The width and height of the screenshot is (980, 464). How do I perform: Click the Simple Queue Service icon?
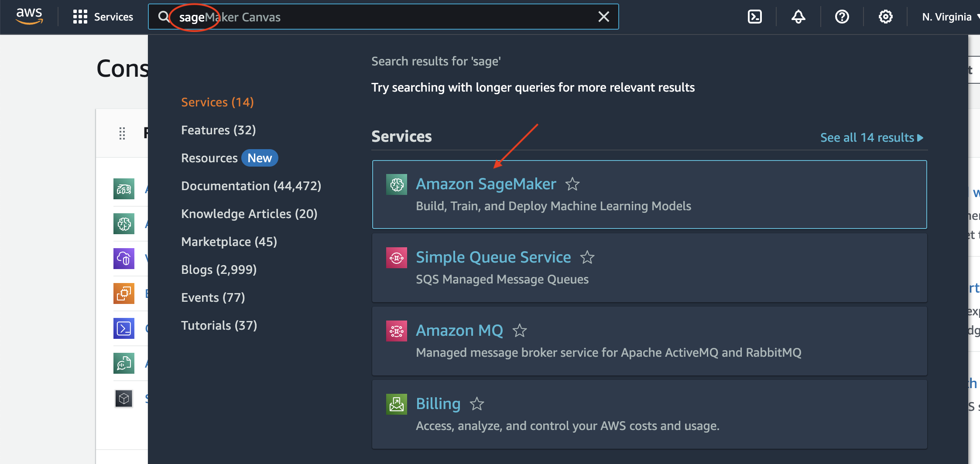pos(396,257)
